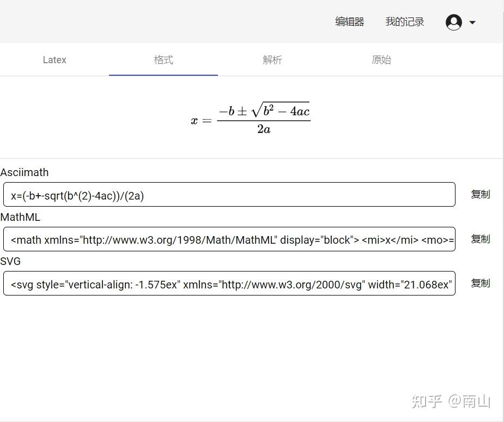Open the 解析 tab
The height and width of the screenshot is (422, 504).
point(272,60)
